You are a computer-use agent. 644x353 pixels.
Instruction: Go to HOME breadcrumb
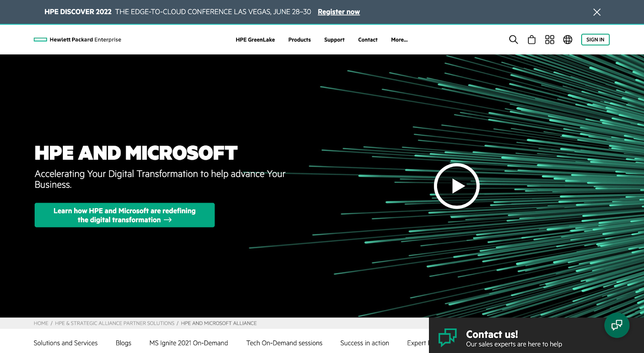pyautogui.click(x=41, y=323)
